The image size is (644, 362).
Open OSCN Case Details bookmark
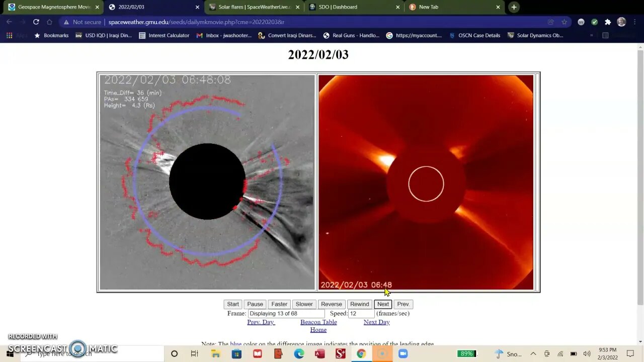474,36
